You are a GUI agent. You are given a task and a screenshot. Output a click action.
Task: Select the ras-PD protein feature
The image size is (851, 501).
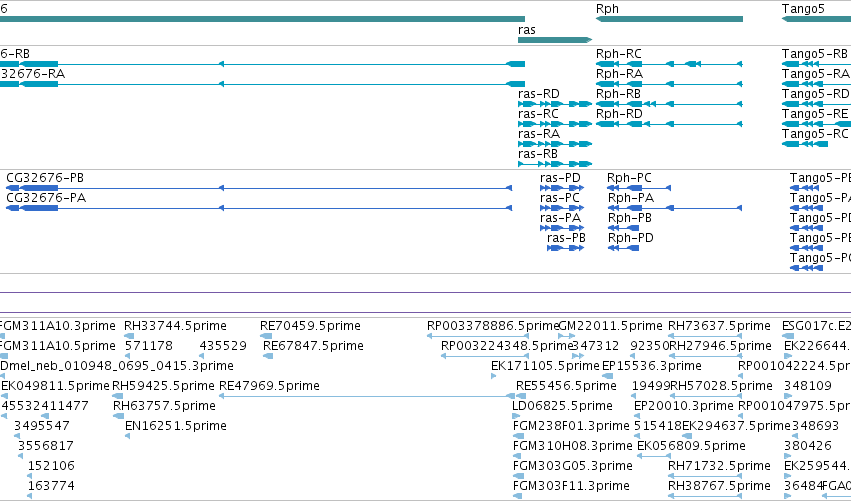click(562, 188)
